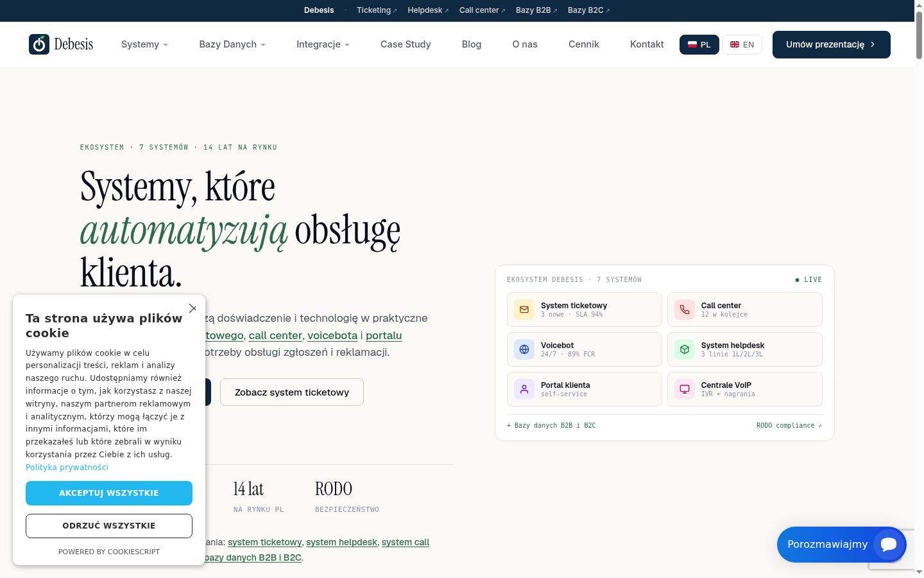Open Bazy B2C link in top bar
Image resolution: width=924 pixels, height=578 pixels.
click(x=589, y=10)
